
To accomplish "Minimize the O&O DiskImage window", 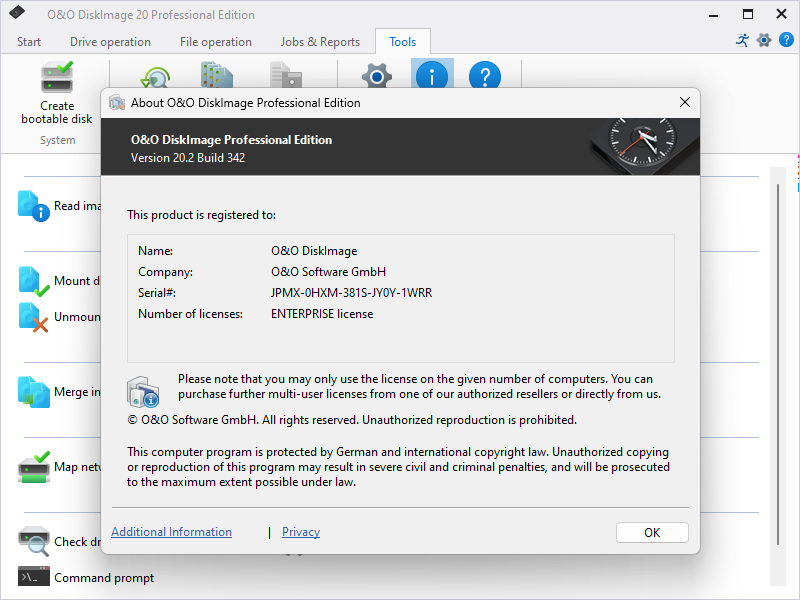I will coord(713,14).
